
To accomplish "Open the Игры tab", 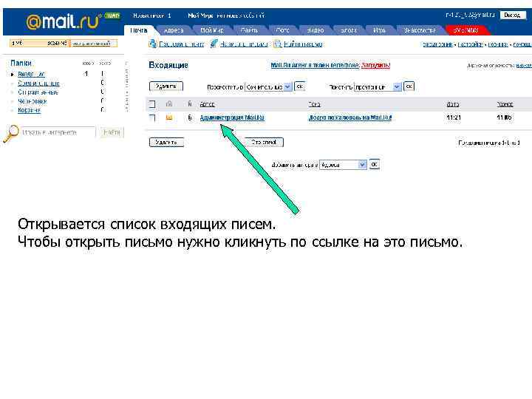I will click(x=379, y=30).
